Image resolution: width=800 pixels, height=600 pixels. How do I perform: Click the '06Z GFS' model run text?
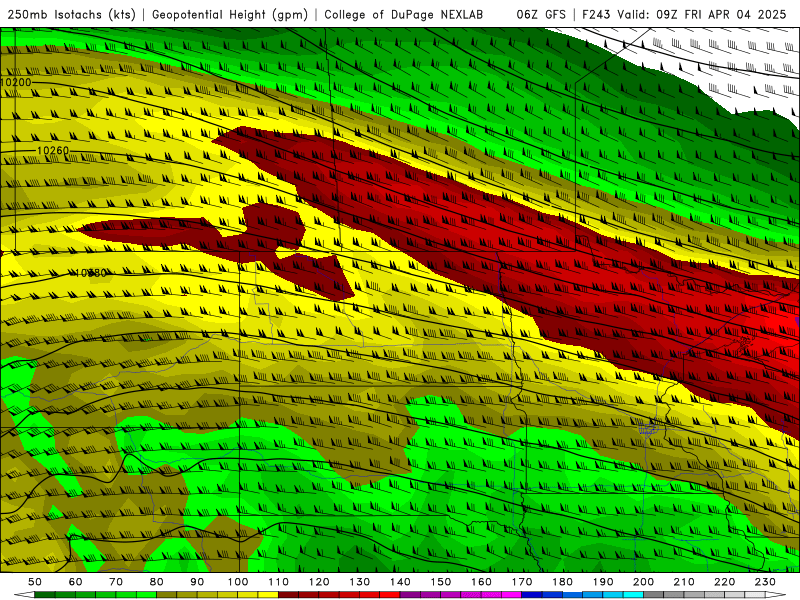point(541,14)
